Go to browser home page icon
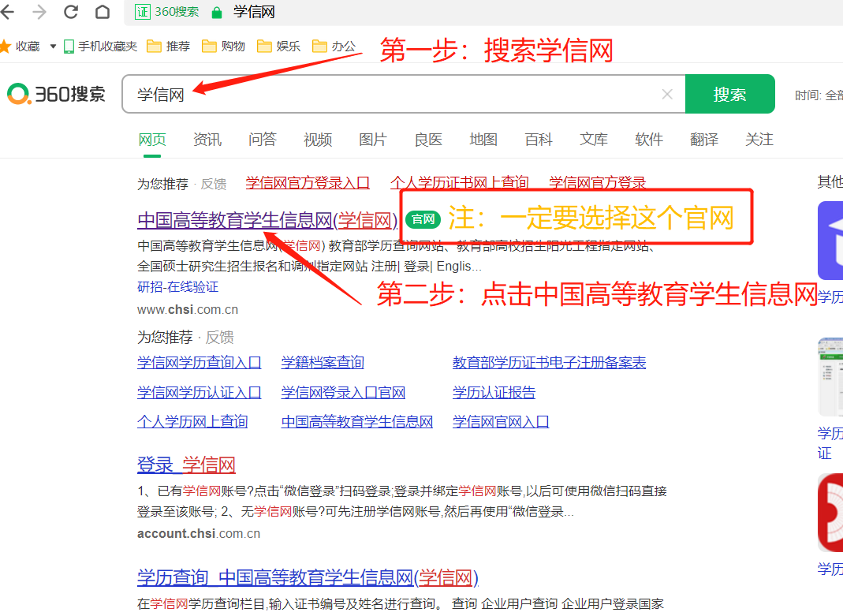 [103, 12]
